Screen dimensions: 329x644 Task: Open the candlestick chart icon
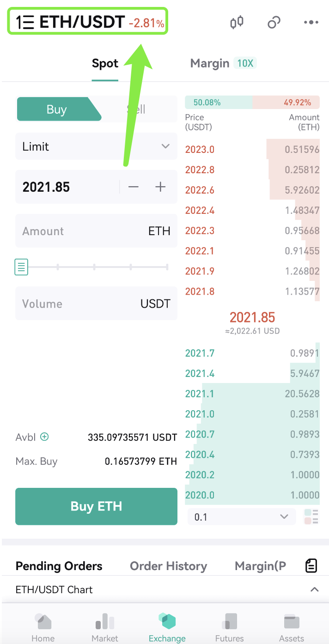237,22
